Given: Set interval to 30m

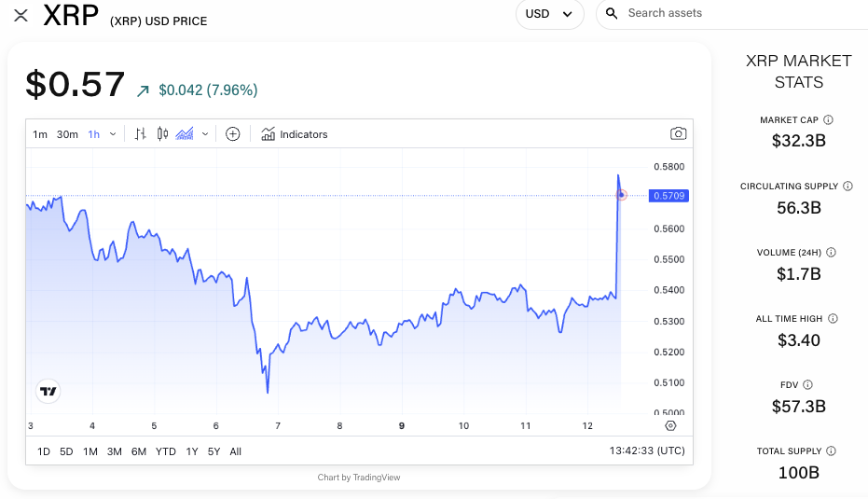Looking at the screenshot, I should pyautogui.click(x=67, y=134).
